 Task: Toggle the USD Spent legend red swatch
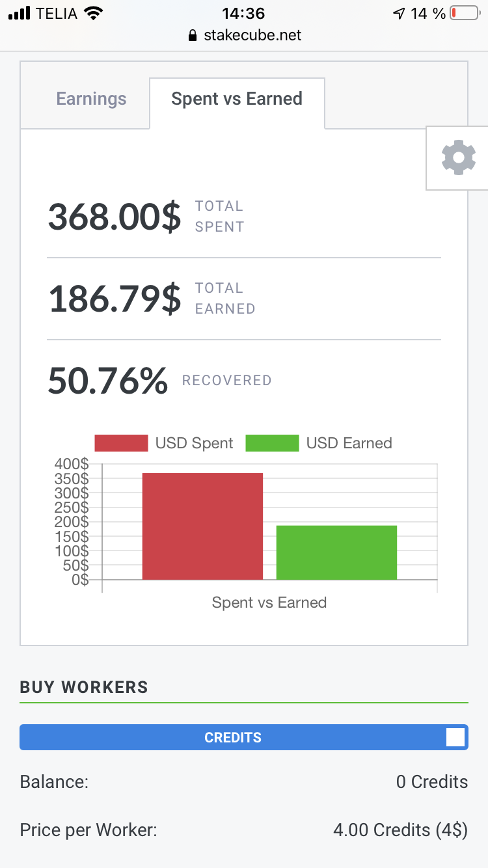click(x=121, y=443)
